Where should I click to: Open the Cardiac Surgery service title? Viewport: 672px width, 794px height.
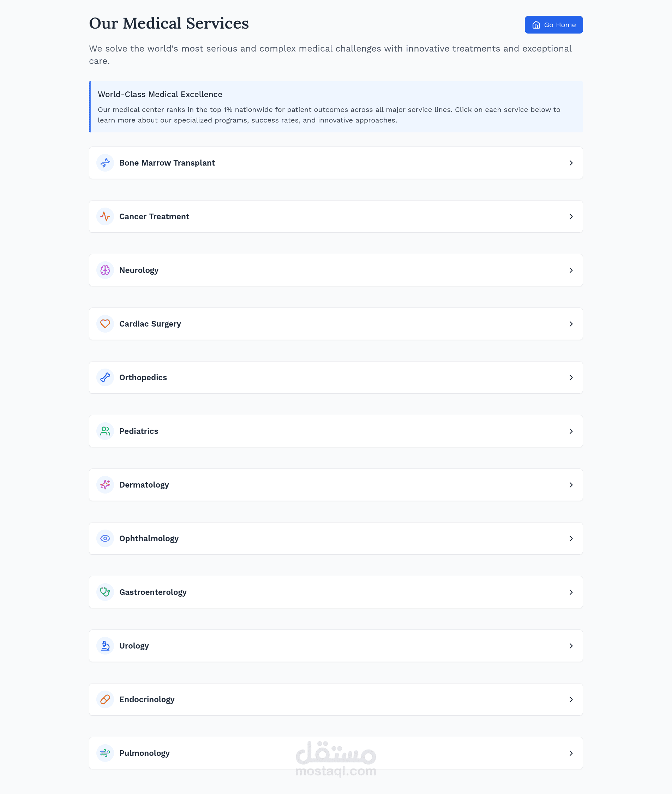click(x=150, y=324)
